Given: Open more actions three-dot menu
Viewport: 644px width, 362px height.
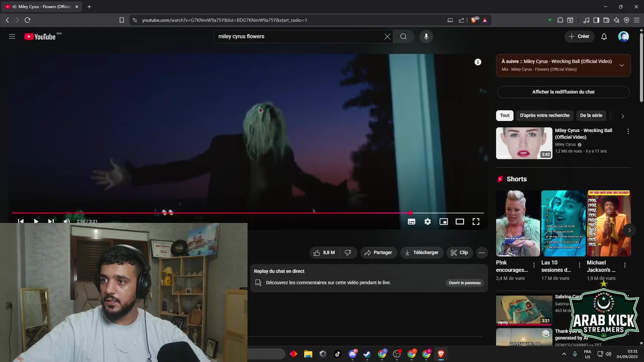Looking at the screenshot, I should [482, 252].
